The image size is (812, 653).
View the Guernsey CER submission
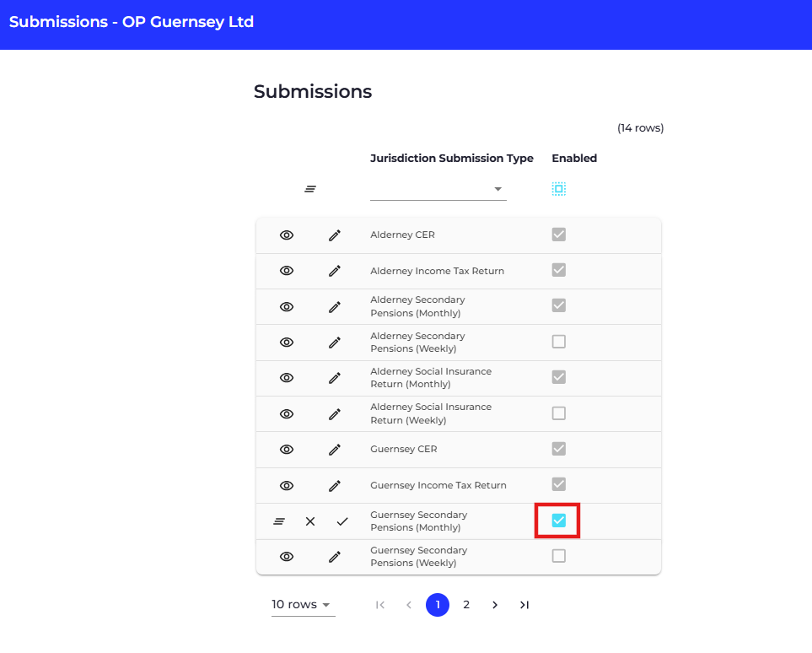(x=287, y=450)
